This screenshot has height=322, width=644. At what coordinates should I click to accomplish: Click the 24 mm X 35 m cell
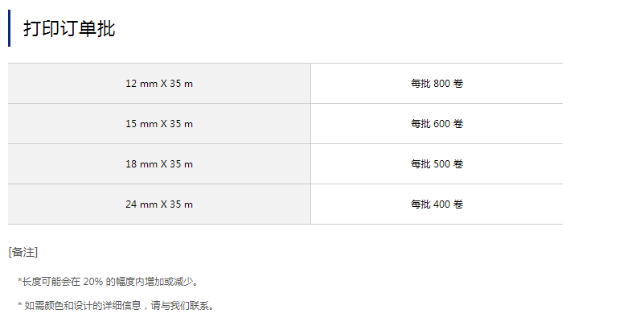coord(159,204)
